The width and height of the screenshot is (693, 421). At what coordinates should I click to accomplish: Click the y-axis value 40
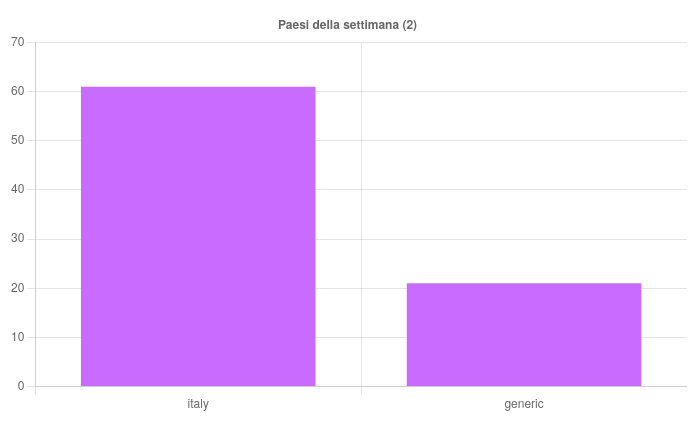17,189
